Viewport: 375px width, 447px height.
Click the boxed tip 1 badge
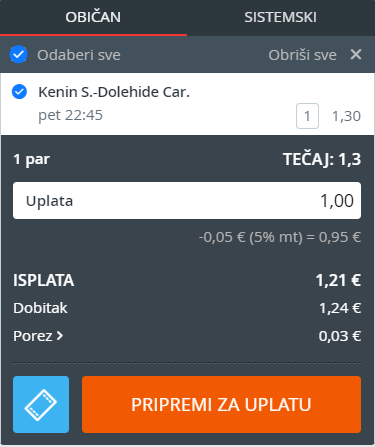[x=307, y=116]
